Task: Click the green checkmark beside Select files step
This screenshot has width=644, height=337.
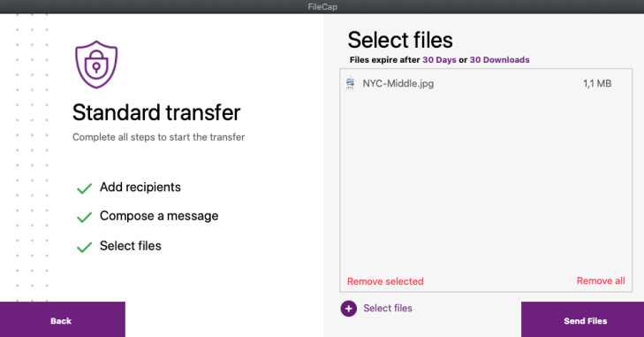Action: (84, 247)
